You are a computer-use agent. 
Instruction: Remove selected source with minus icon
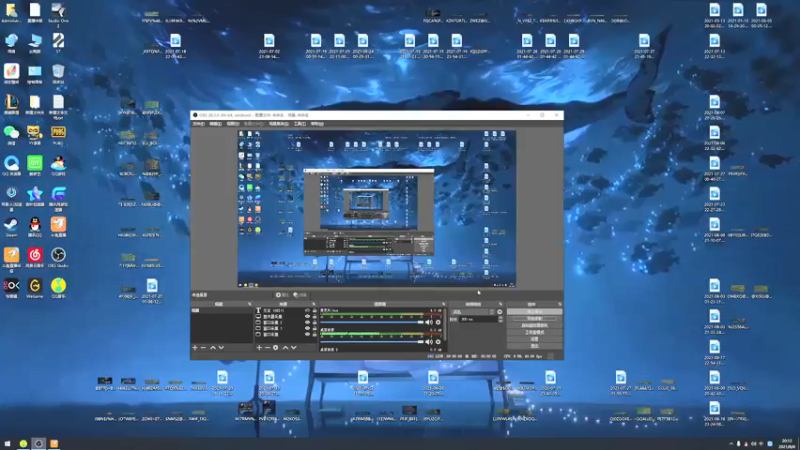click(267, 347)
